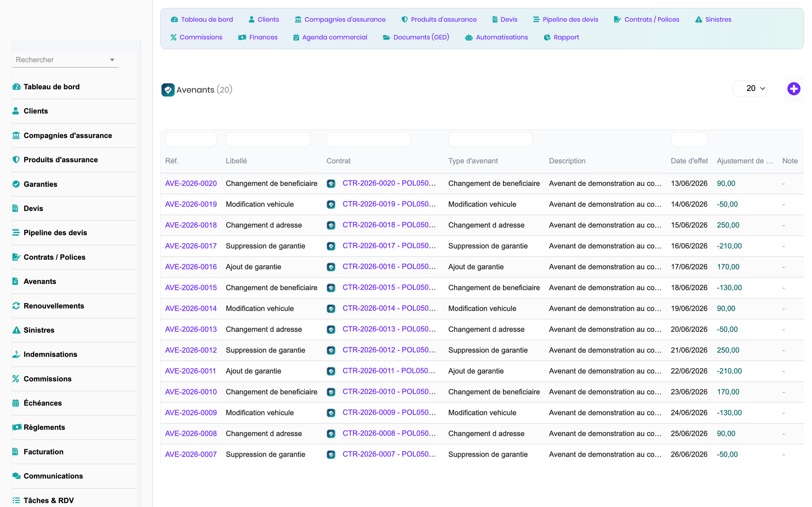Click the Automatisations robot icon in top nav
The width and height of the screenshot is (812, 507).
(469, 38)
